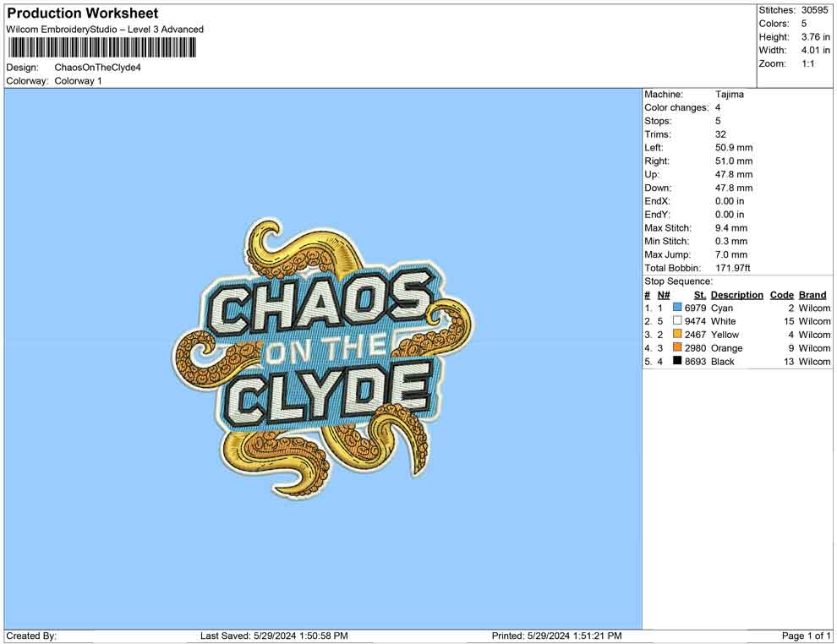Click the CLYDE lettering in the embroidery design
Image resolution: width=837 pixels, height=644 pixels.
(331, 391)
